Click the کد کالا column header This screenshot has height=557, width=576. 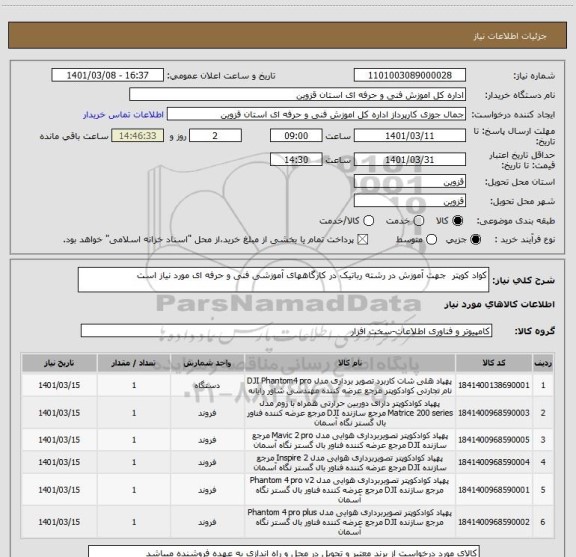[x=494, y=363]
